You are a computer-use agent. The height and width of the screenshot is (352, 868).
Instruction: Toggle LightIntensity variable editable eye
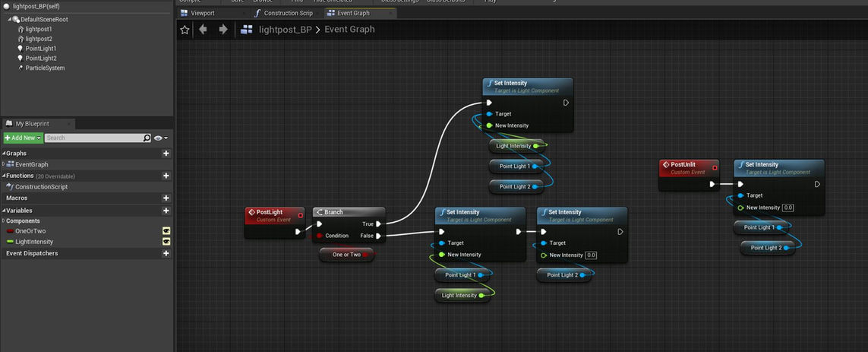(x=166, y=242)
